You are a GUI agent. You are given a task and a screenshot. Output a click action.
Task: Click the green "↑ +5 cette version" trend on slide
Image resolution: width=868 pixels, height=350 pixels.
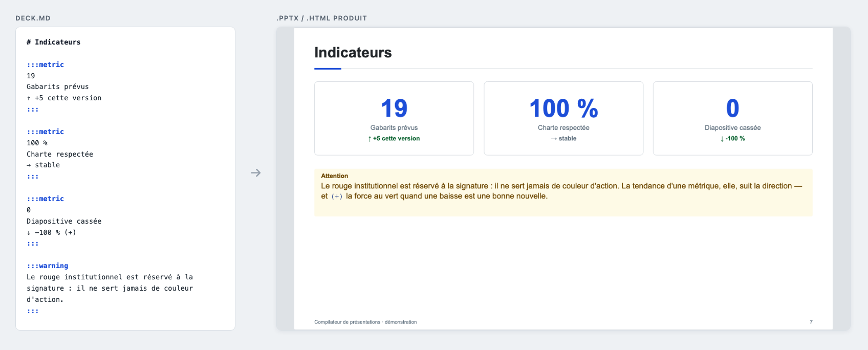[x=394, y=139]
